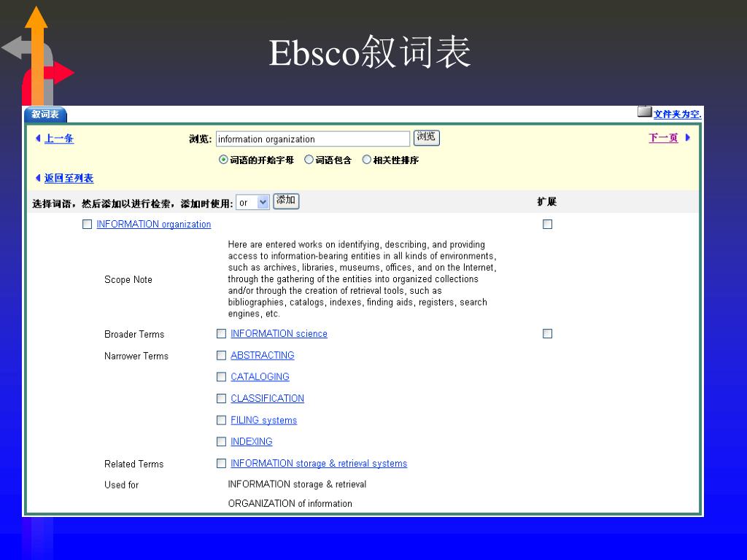Image resolution: width=747 pixels, height=560 pixels.
Task: Click the 浏览 button
Action: point(426,138)
